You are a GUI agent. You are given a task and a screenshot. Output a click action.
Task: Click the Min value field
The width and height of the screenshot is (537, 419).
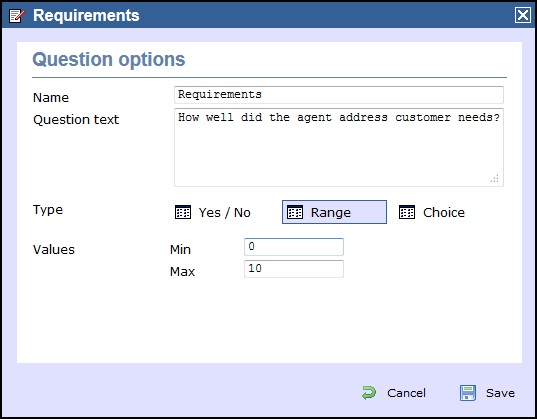click(294, 247)
